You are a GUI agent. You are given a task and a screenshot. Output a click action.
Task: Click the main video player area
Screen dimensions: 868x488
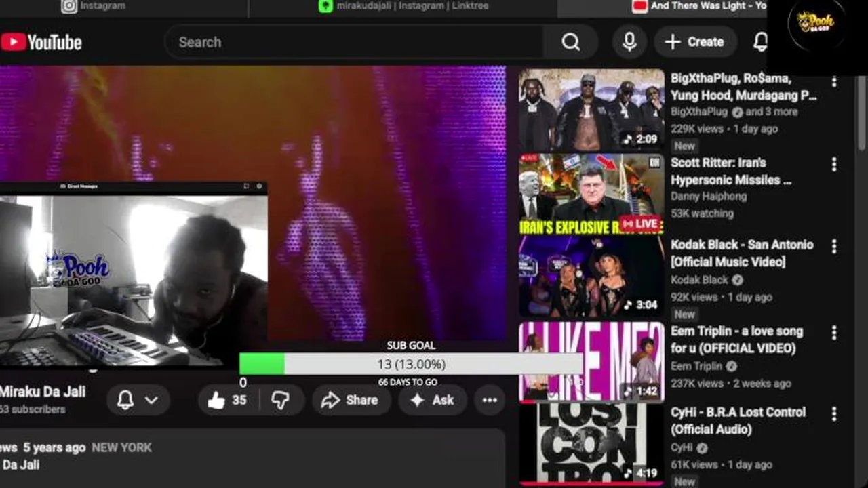[x=252, y=203]
